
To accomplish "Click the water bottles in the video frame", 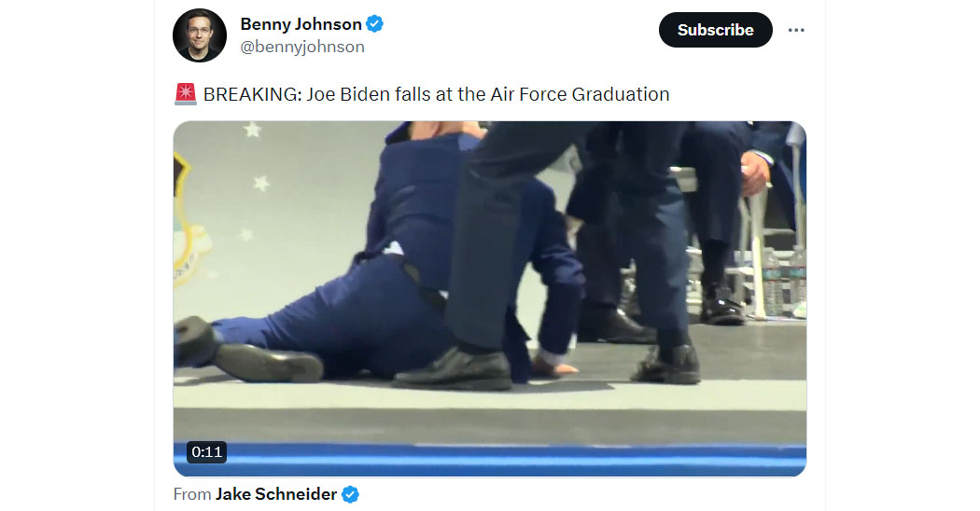I will point(784,281).
